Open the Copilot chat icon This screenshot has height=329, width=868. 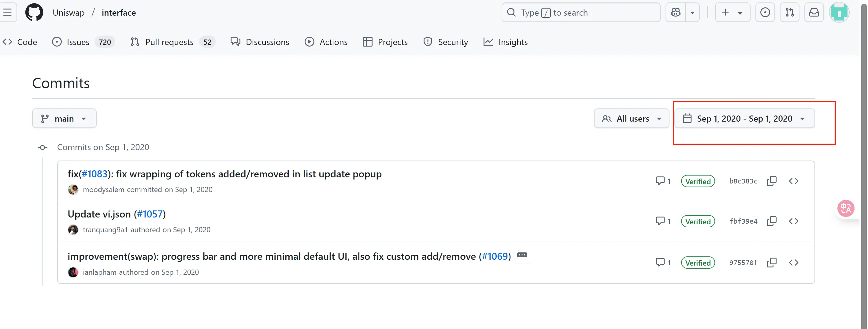[x=675, y=13]
